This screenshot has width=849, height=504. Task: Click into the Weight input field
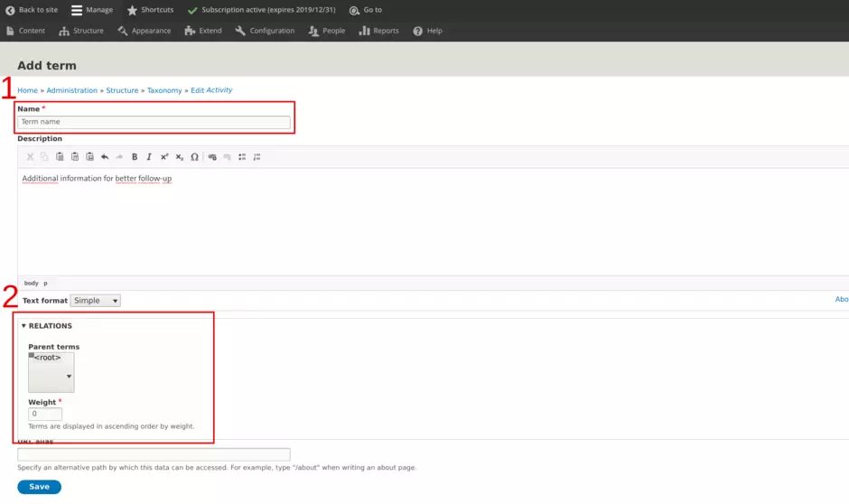coord(45,415)
